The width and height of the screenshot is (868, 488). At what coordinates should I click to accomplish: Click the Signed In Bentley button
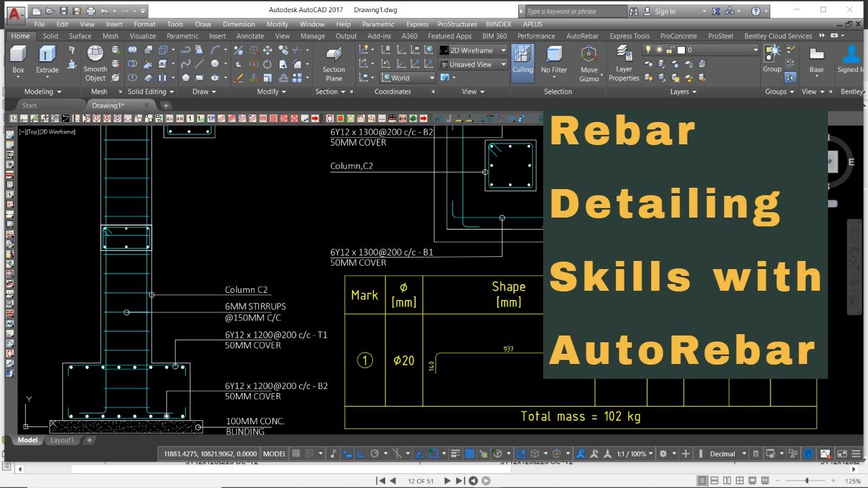pyautogui.click(x=850, y=60)
